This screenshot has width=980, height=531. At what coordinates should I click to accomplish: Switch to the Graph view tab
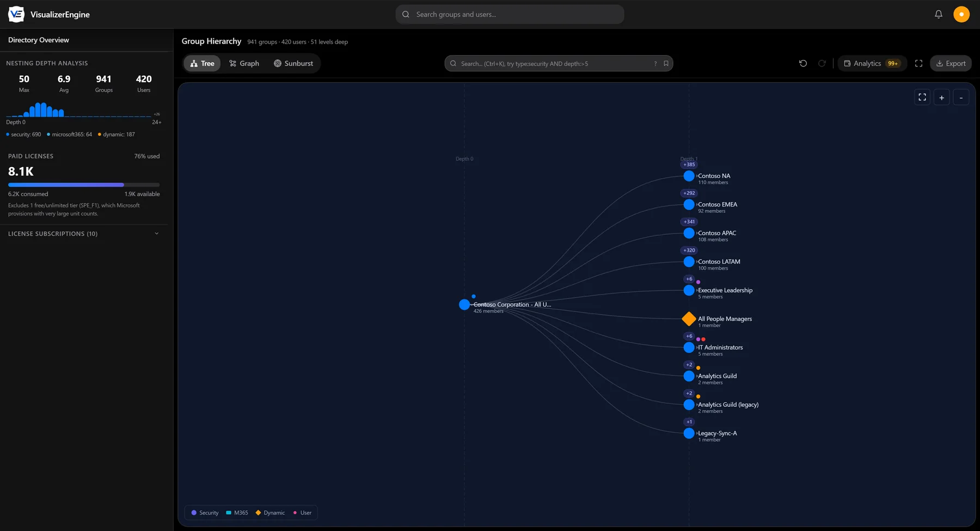tap(244, 63)
